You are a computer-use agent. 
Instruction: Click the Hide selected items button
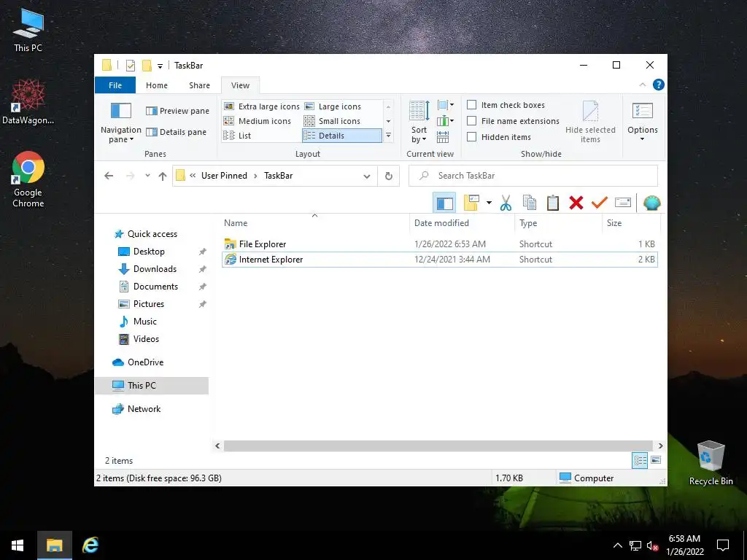pos(590,122)
